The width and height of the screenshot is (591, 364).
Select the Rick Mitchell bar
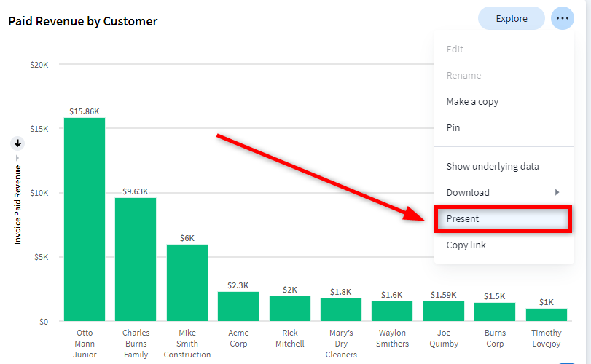point(289,309)
